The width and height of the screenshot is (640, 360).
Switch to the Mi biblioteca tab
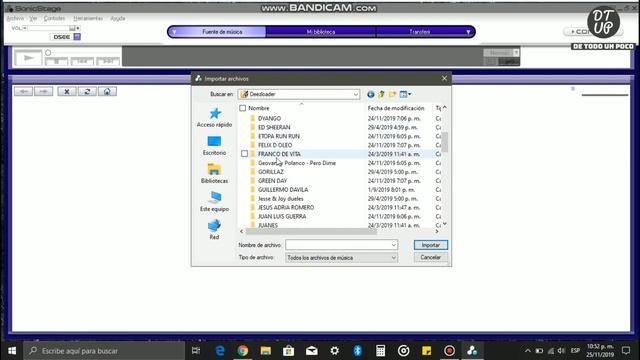321,32
